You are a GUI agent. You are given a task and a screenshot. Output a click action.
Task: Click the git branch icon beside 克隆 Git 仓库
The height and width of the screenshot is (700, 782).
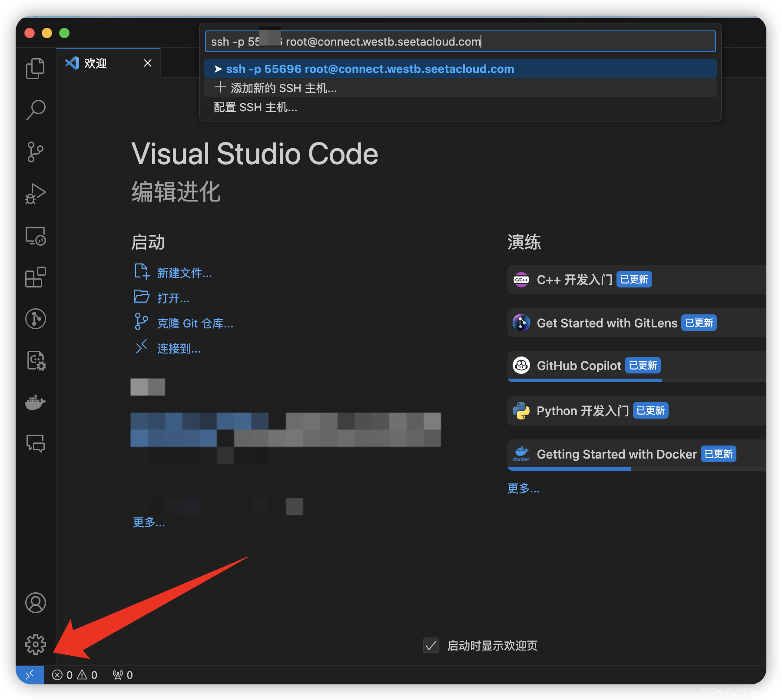pyautogui.click(x=141, y=321)
